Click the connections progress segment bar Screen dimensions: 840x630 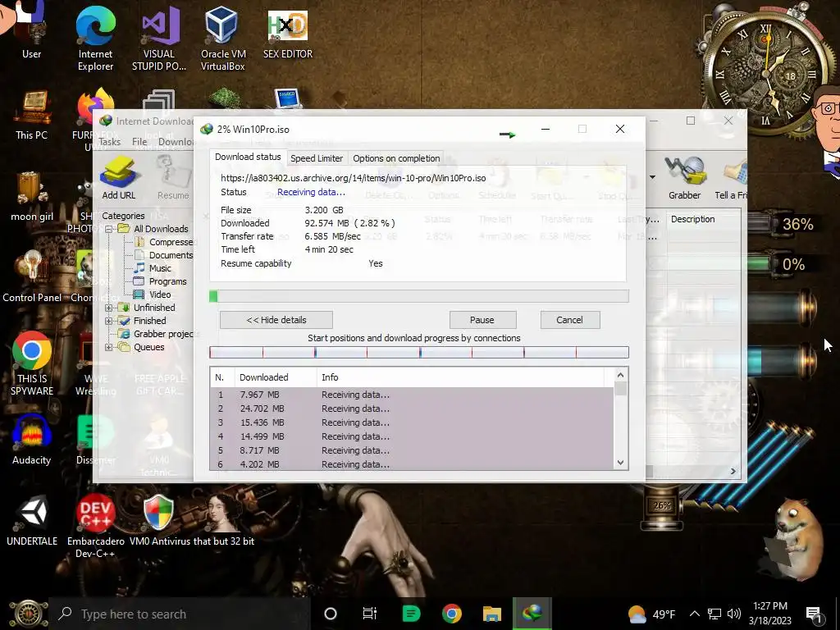419,352
